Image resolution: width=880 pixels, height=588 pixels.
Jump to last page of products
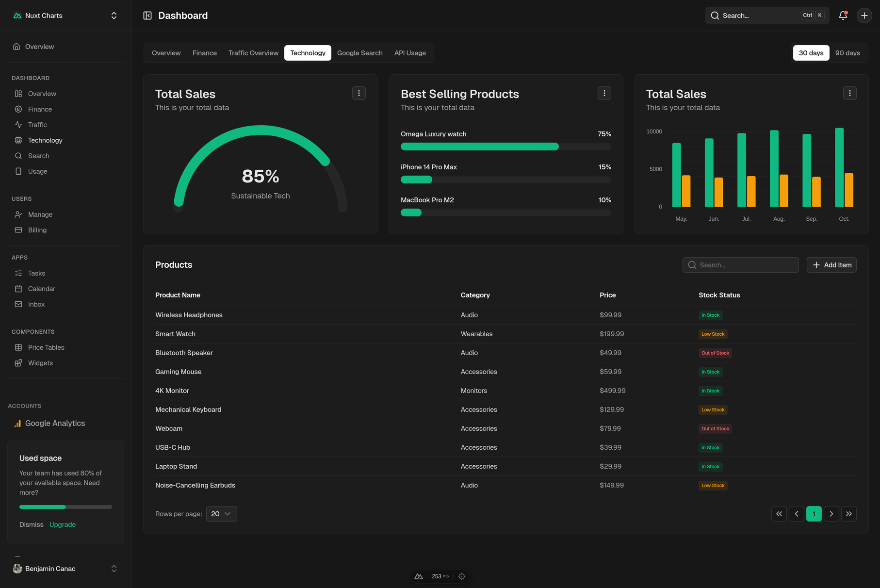tap(848, 514)
